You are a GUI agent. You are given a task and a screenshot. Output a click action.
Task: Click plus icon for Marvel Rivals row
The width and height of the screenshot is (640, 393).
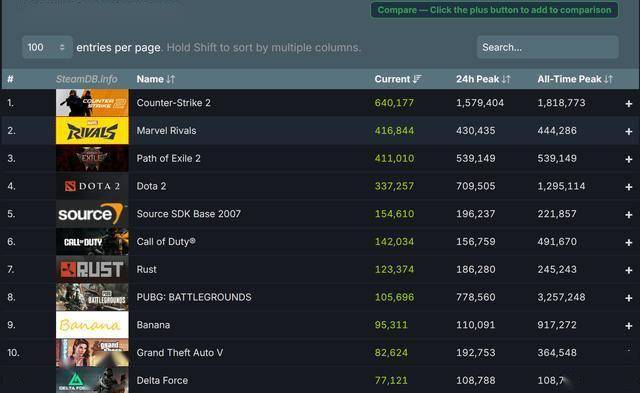click(x=629, y=132)
